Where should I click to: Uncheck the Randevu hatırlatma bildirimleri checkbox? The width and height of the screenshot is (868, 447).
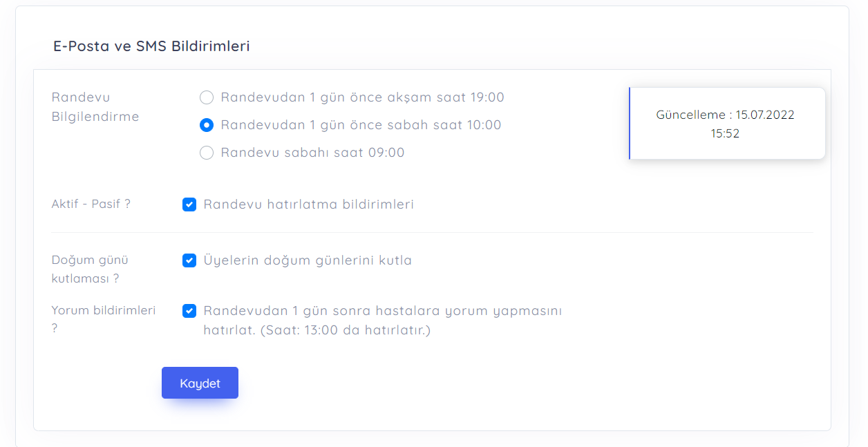tap(189, 205)
